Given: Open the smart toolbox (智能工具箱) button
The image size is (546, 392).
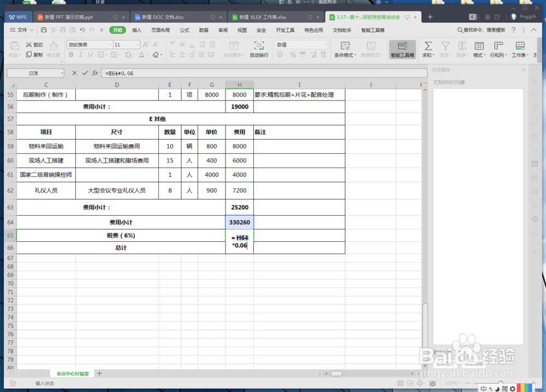Looking at the screenshot, I should (402, 49).
